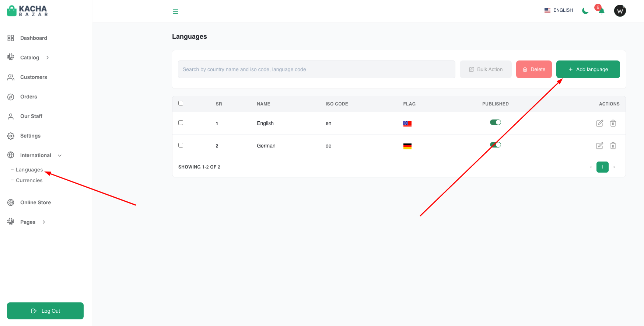644x326 pixels.
Task: Delete the English language row
Action: tap(613, 123)
